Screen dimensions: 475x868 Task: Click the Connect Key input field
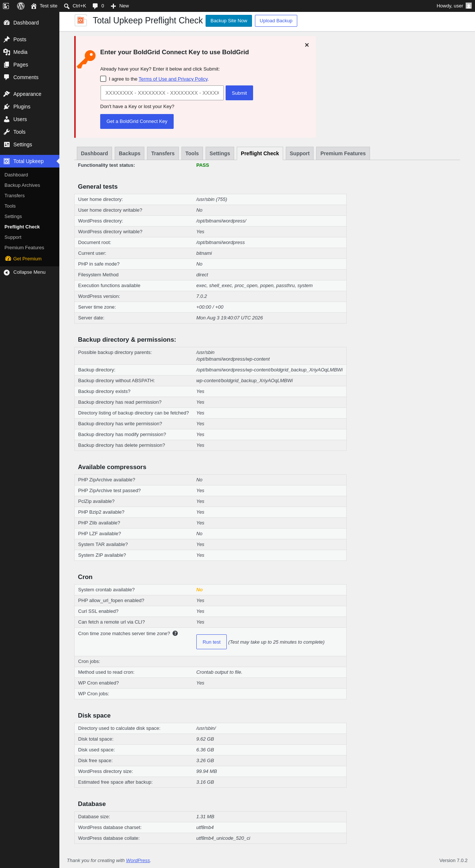pos(162,93)
